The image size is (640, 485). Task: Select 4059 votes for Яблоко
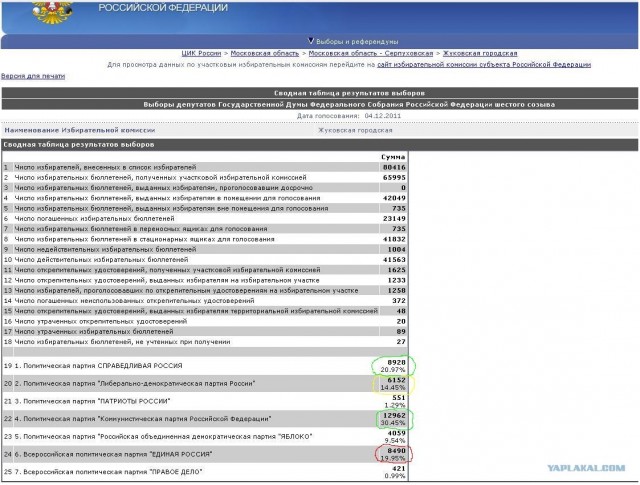396,433
